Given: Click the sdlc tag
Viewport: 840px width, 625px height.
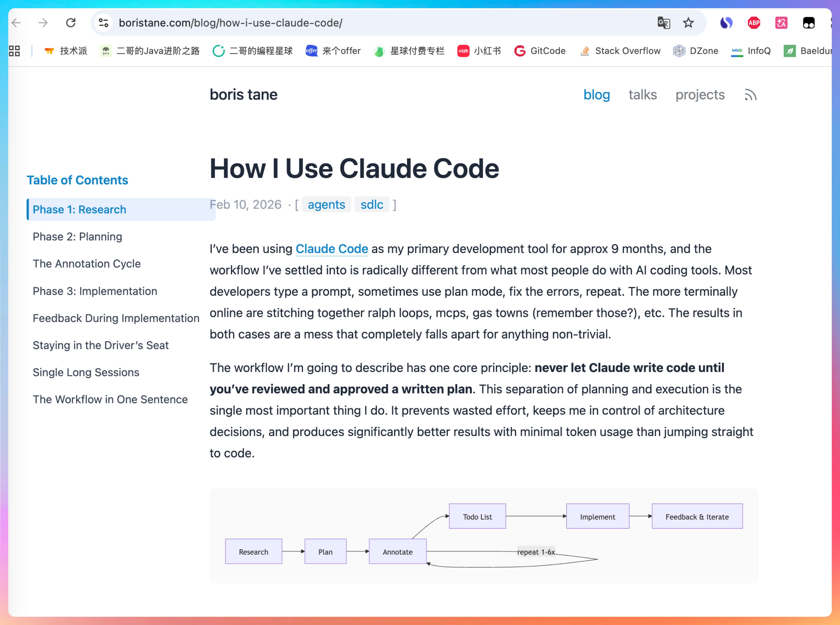Looking at the screenshot, I should pos(372,205).
